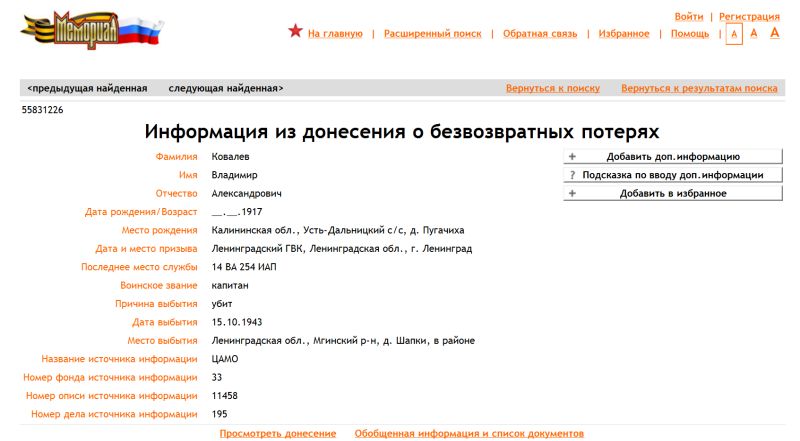Open Просмотреть донесение link

pyautogui.click(x=278, y=433)
